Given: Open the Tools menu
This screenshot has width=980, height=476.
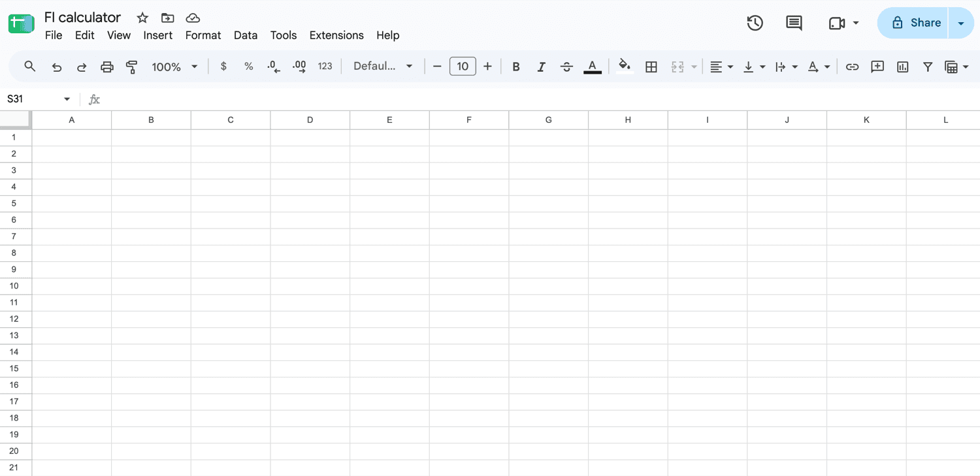Looking at the screenshot, I should (x=284, y=35).
